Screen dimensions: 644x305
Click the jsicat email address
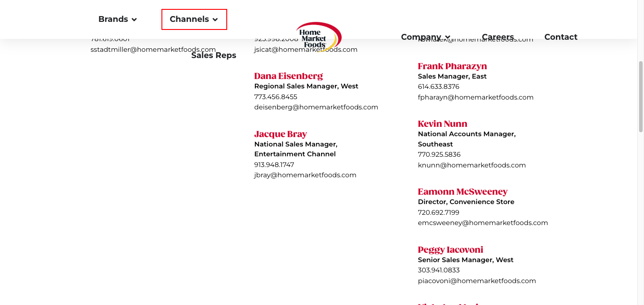click(x=305, y=50)
